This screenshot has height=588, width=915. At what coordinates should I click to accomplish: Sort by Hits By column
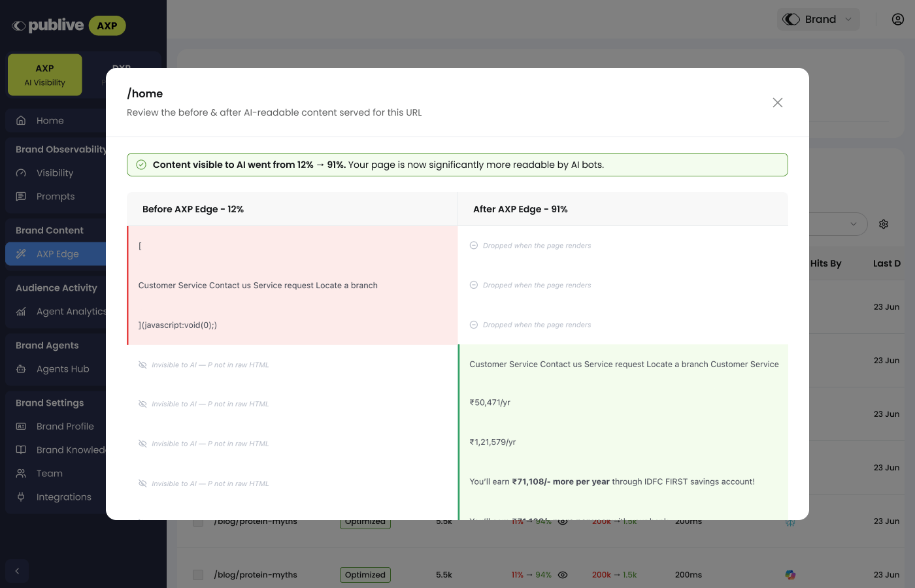[825, 263]
